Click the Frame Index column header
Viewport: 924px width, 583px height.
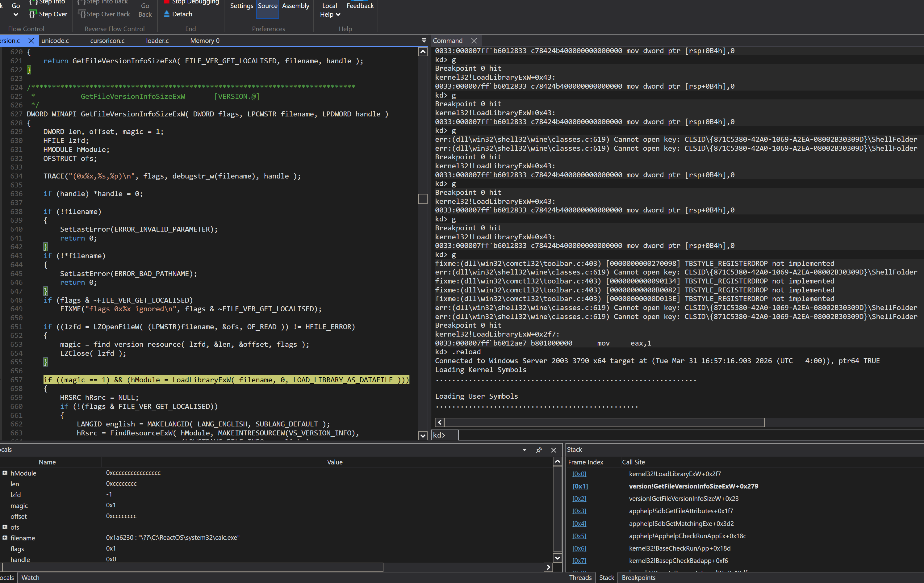pyautogui.click(x=586, y=462)
